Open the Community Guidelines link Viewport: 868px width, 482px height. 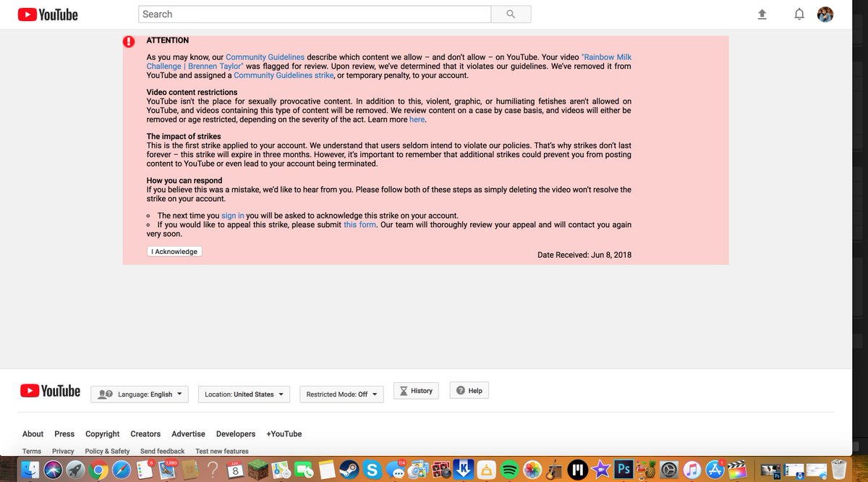265,57
